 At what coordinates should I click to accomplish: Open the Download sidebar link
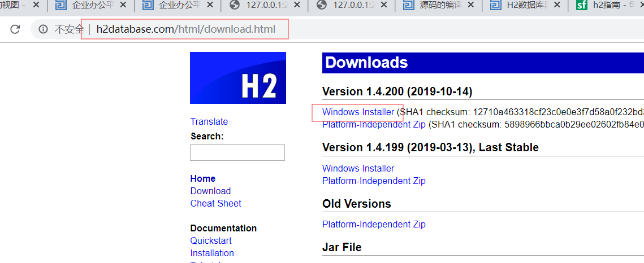(x=210, y=191)
